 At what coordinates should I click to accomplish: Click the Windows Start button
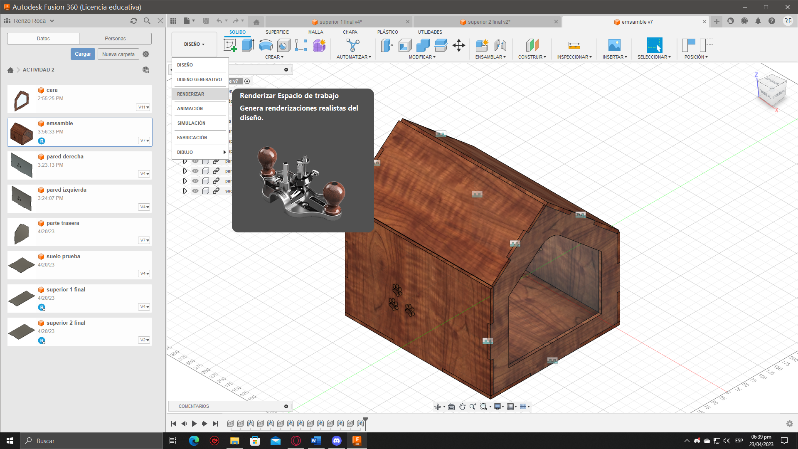click(x=10, y=440)
